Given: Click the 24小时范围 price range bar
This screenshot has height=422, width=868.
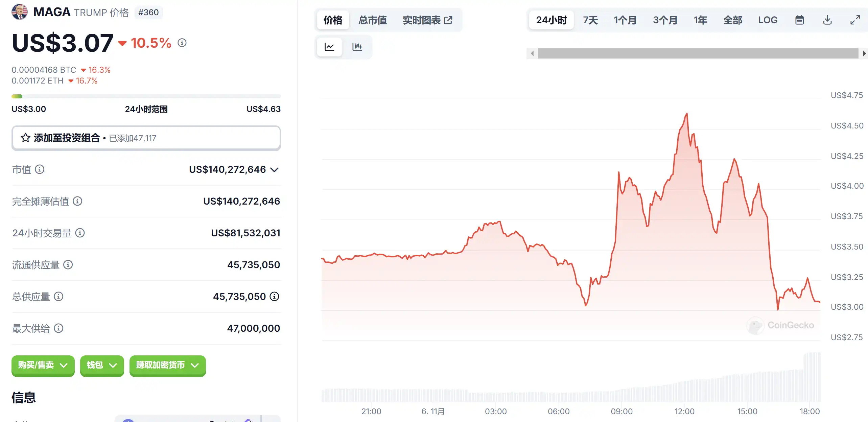Looking at the screenshot, I should click(x=146, y=96).
